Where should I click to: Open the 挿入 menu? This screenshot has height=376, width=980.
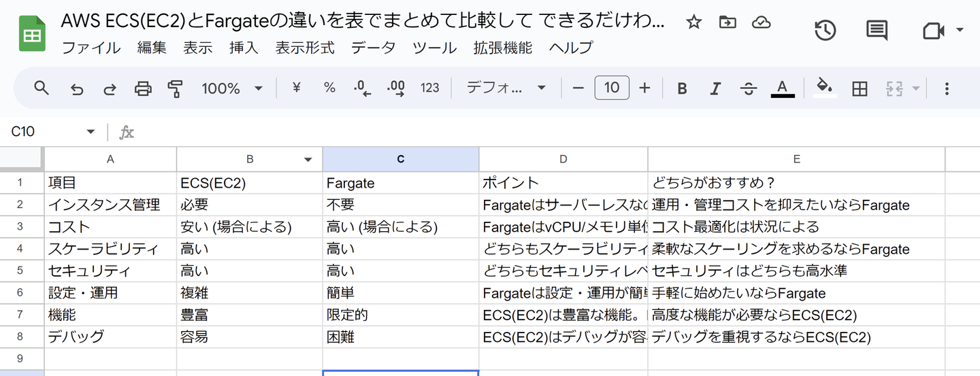(244, 48)
